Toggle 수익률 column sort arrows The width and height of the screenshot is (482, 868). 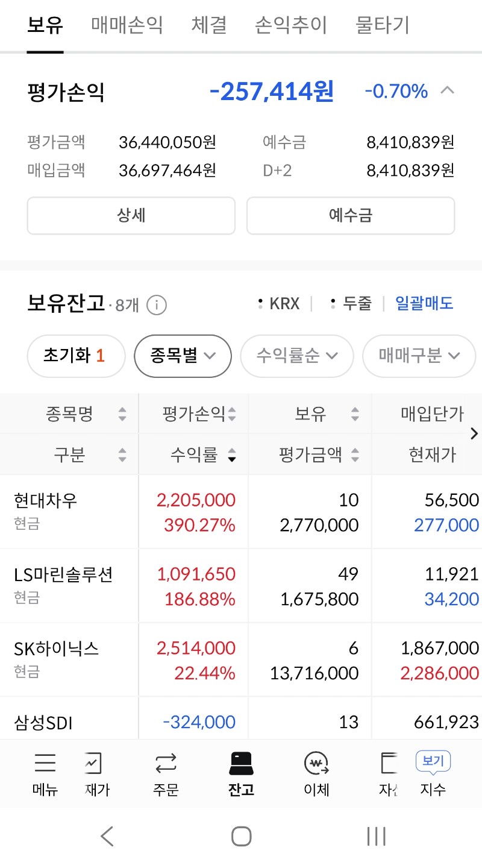click(232, 456)
